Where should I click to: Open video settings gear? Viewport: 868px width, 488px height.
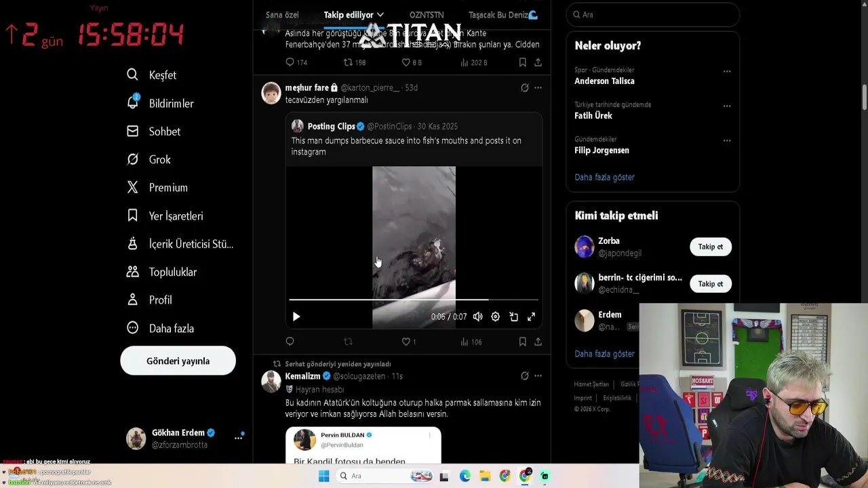495,317
